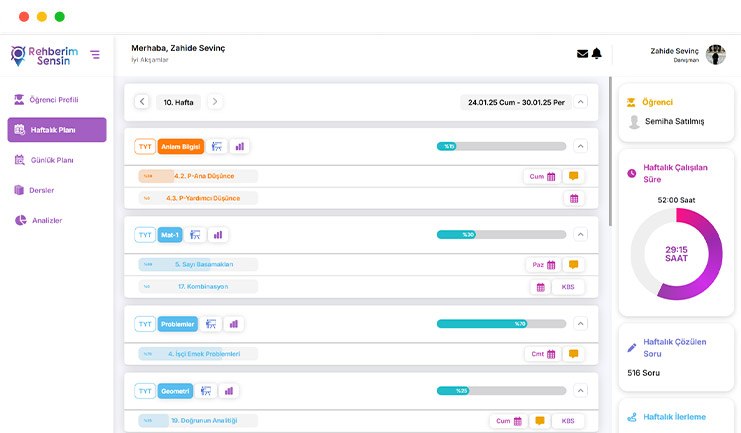The height and width of the screenshot is (433, 741).
Task: Click the Paz day button for Sayı Basamakları
Action: tap(542, 265)
